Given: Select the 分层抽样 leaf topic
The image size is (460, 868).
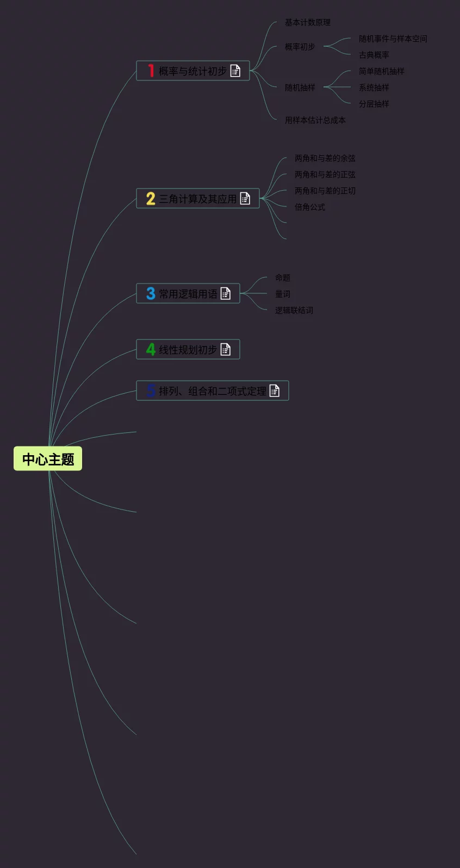Looking at the screenshot, I should pyautogui.click(x=374, y=104).
